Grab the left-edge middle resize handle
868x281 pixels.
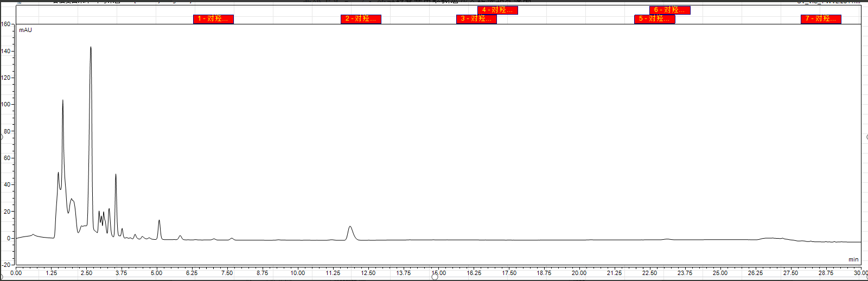pos(1,137)
